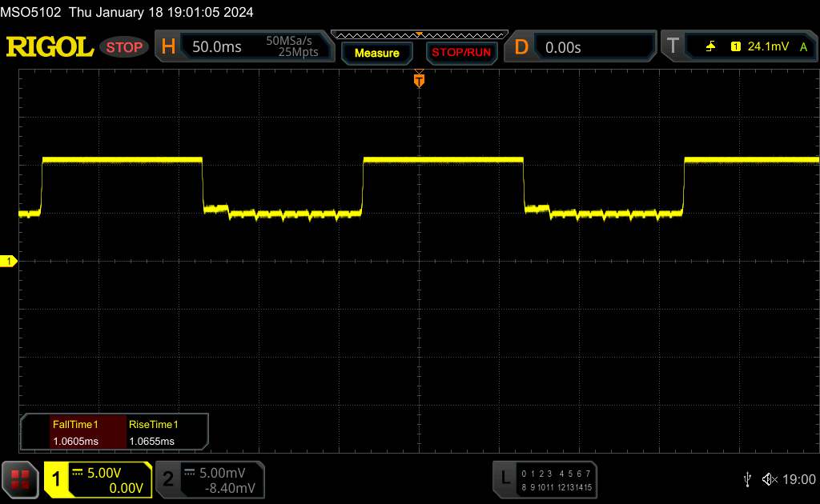Viewport: 820px width, 504px height.
Task: Click the 0.00s delay value
Action: [563, 47]
